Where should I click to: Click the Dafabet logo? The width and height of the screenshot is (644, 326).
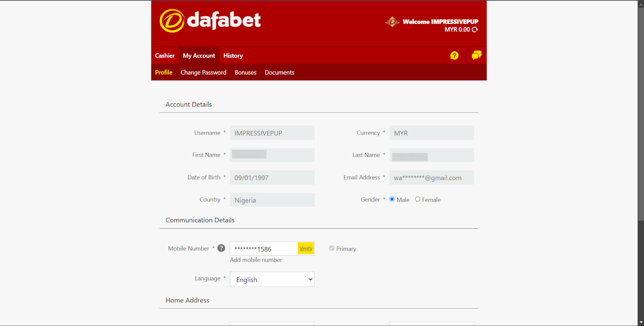tap(210, 21)
